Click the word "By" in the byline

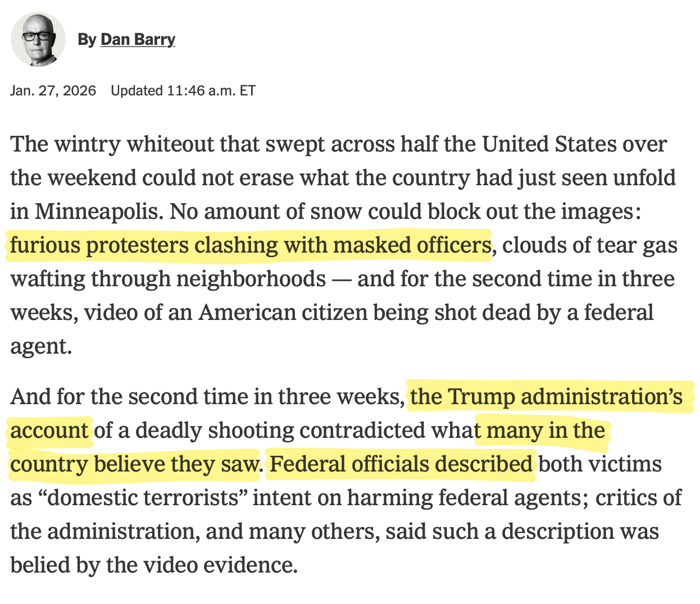point(87,39)
